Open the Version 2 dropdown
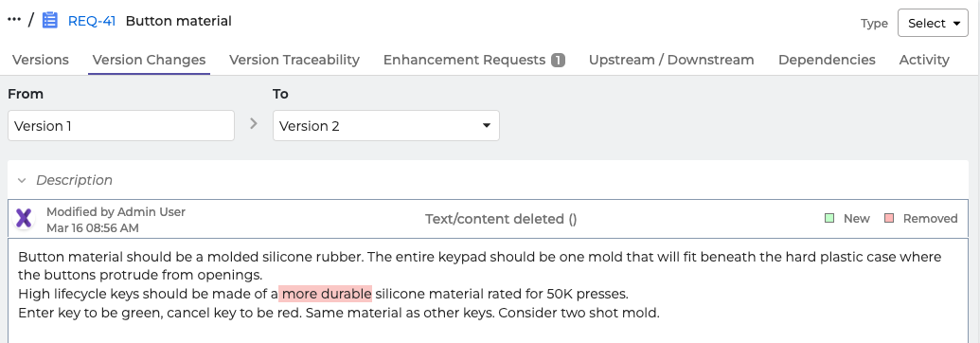This screenshot has height=343, width=980. 385,126
